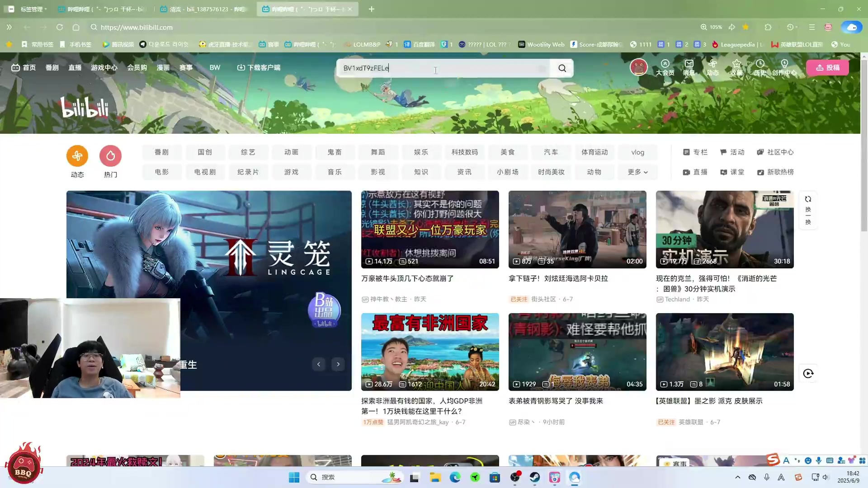Click the browser extensions puzzle icon

[x=767, y=27]
